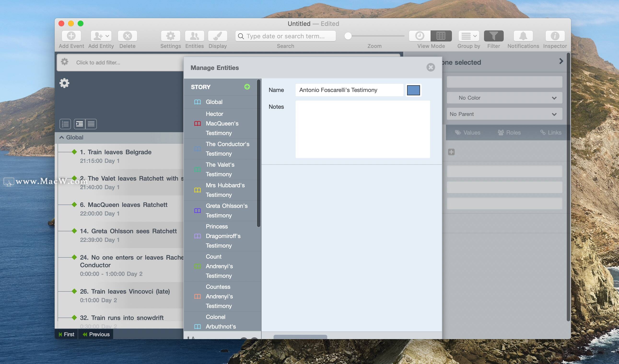This screenshot has width=619, height=364.
Task: Open the No Parent dropdown in inspector
Action: tap(505, 114)
